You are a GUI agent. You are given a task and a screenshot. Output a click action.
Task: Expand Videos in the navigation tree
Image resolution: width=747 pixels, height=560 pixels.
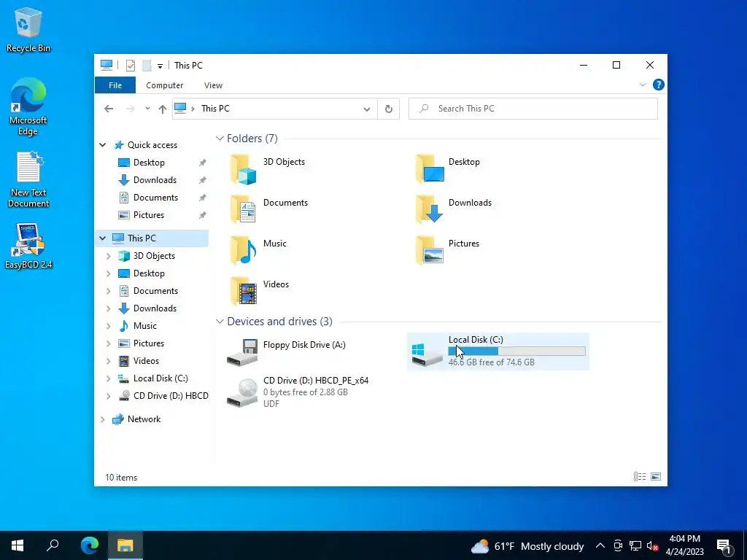[108, 361]
